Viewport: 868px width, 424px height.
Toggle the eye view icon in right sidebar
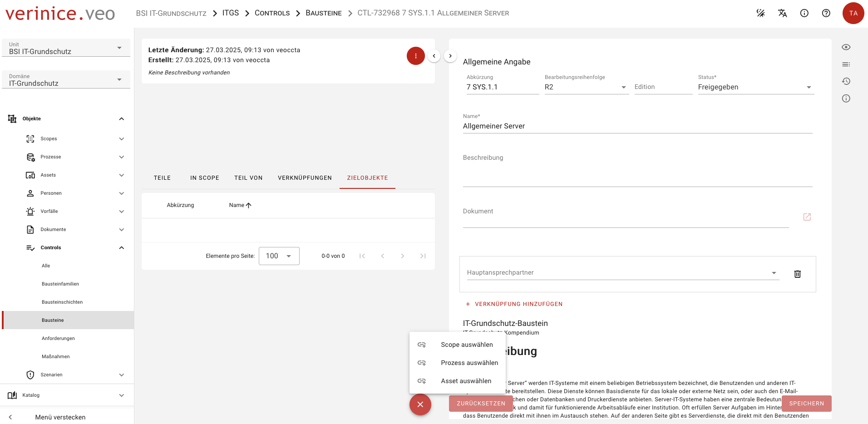point(846,47)
